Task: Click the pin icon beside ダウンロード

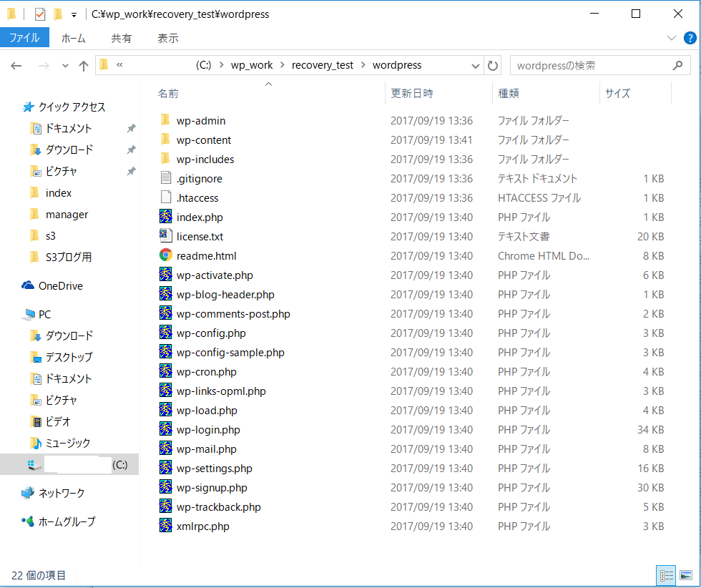Action: coord(131,150)
